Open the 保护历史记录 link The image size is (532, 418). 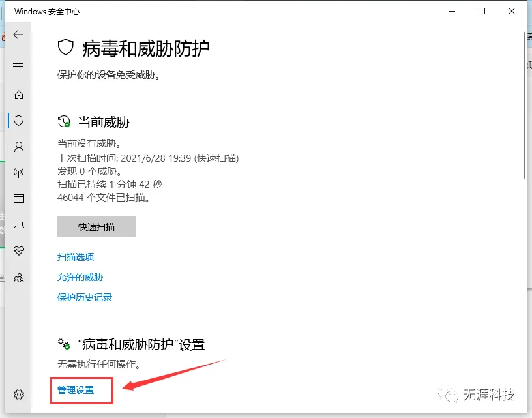point(85,297)
